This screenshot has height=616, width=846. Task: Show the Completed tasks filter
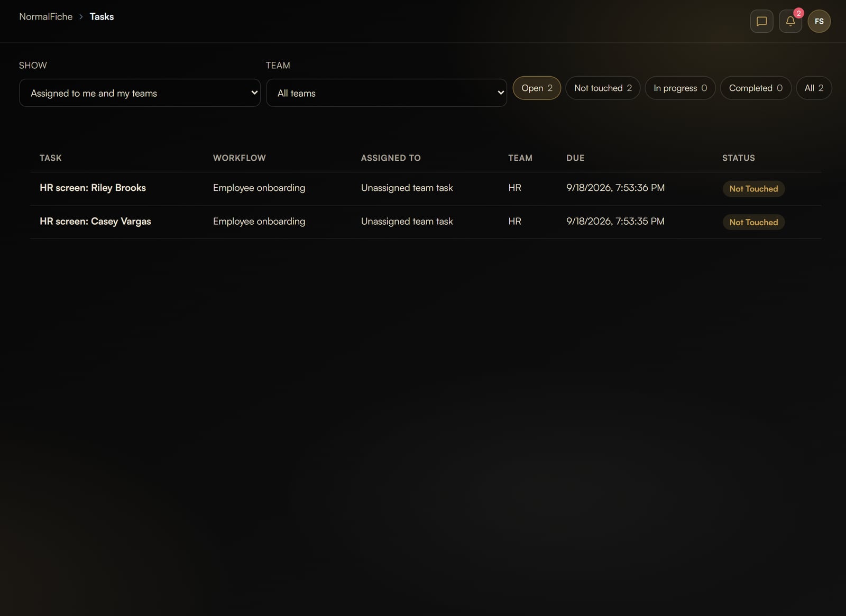(756, 88)
